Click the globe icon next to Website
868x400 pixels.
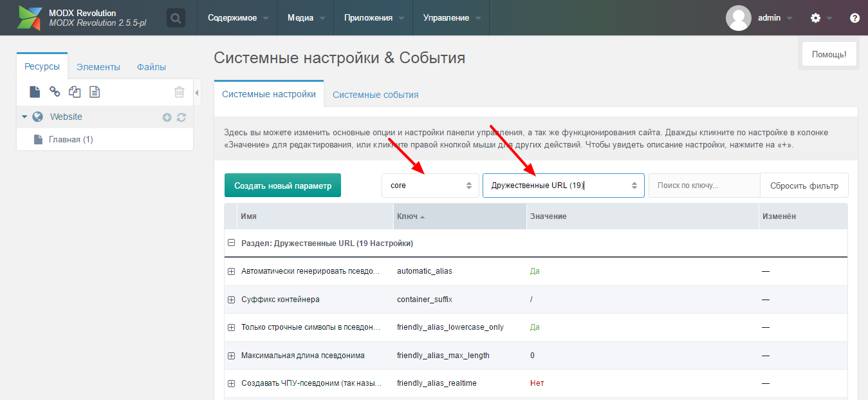pos(38,117)
